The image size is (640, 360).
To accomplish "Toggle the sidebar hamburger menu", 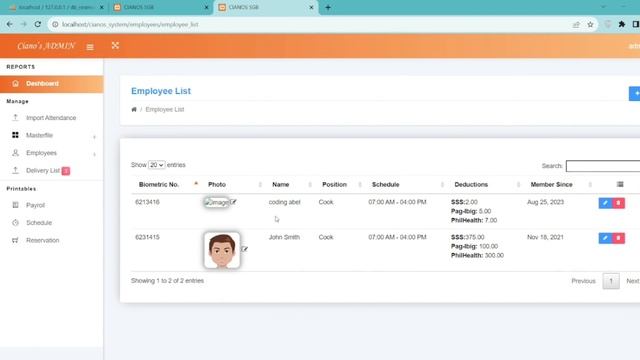I will point(90,47).
